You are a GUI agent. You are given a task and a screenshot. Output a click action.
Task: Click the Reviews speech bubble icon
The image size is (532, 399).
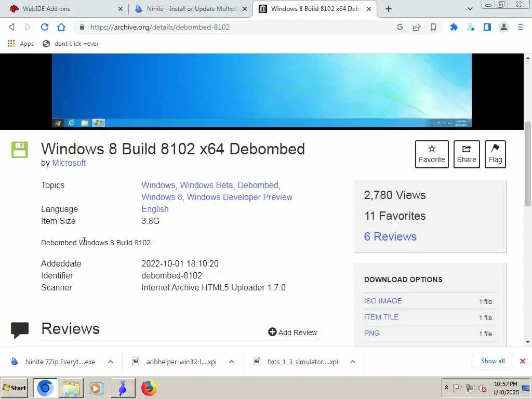pyautogui.click(x=20, y=330)
